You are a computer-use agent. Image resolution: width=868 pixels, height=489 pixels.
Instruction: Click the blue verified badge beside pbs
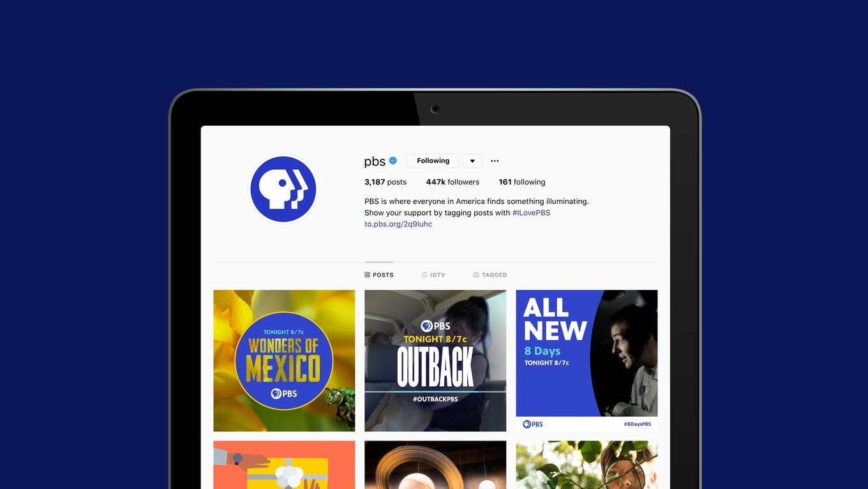[393, 161]
